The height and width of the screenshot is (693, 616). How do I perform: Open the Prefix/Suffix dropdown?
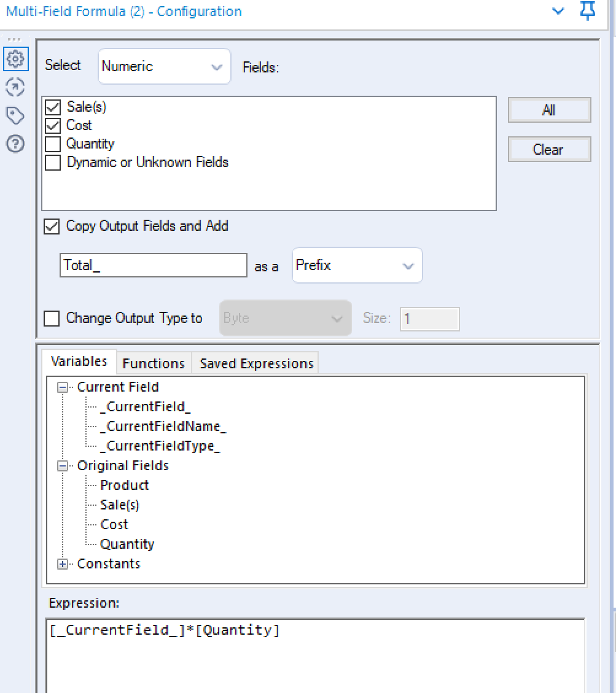coord(357,265)
